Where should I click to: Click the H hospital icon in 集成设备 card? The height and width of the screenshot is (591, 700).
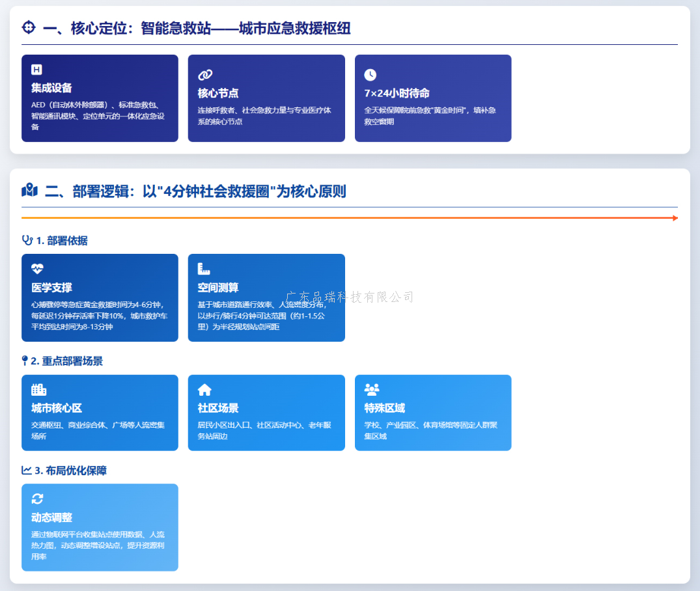point(36,70)
